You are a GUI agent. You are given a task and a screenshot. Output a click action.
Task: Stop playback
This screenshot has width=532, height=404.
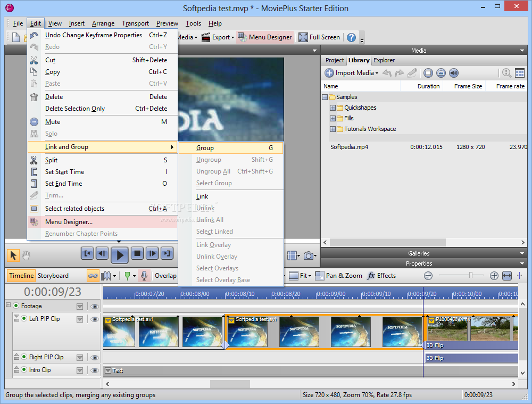(x=137, y=253)
